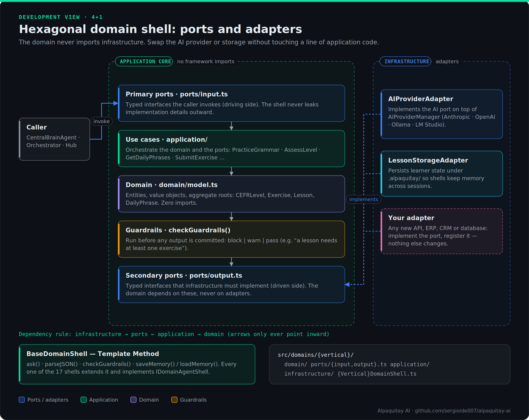
Task: Click the invoke label pill
Action: (102, 121)
